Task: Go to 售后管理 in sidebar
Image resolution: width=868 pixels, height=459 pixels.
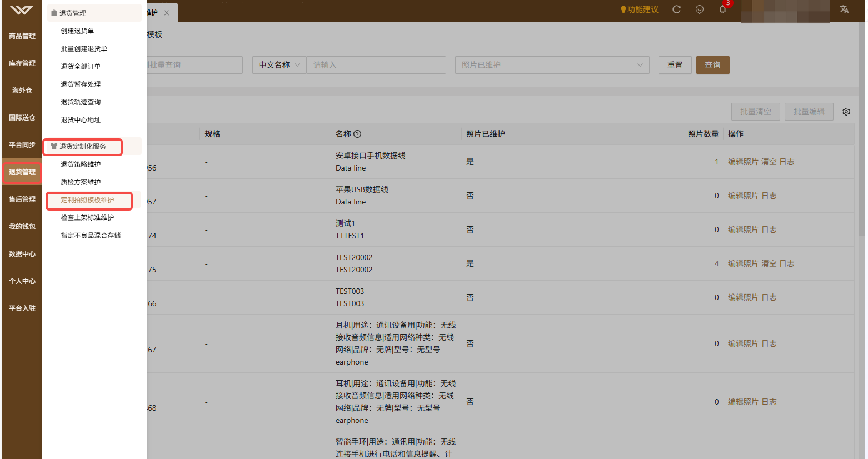Action: coord(22,199)
